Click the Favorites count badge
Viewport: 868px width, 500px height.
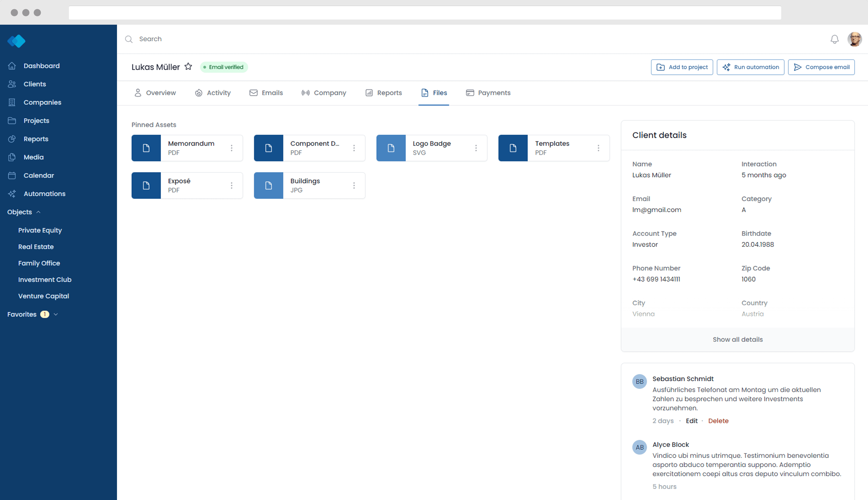pyautogui.click(x=45, y=314)
